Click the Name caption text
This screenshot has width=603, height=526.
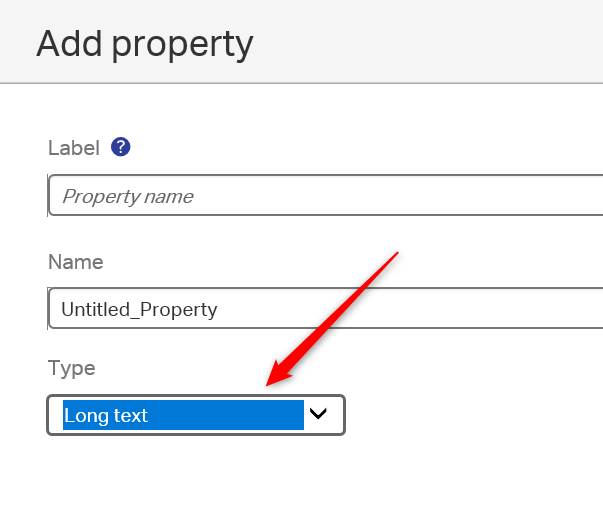click(x=76, y=262)
